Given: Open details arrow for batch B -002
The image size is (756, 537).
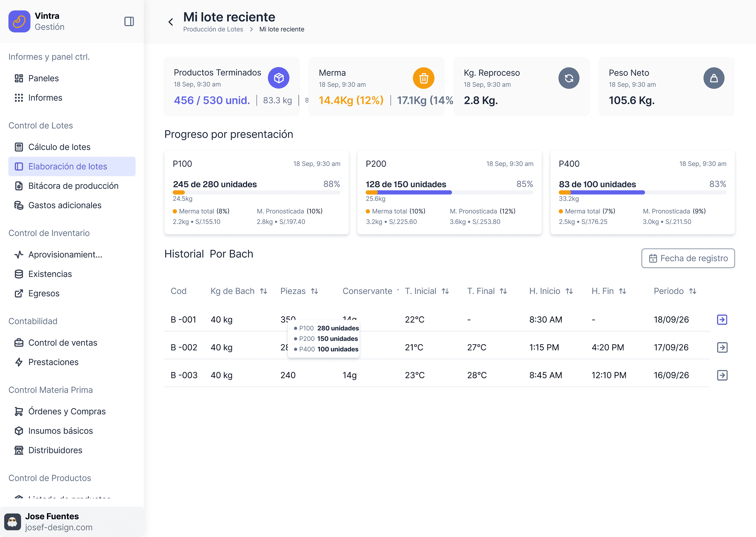Looking at the screenshot, I should tap(722, 347).
